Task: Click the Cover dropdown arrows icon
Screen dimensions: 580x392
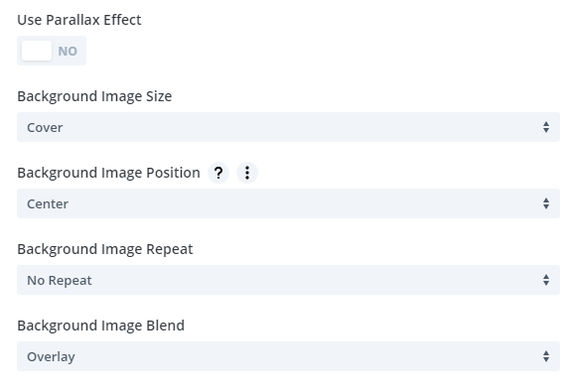Action: [x=546, y=127]
